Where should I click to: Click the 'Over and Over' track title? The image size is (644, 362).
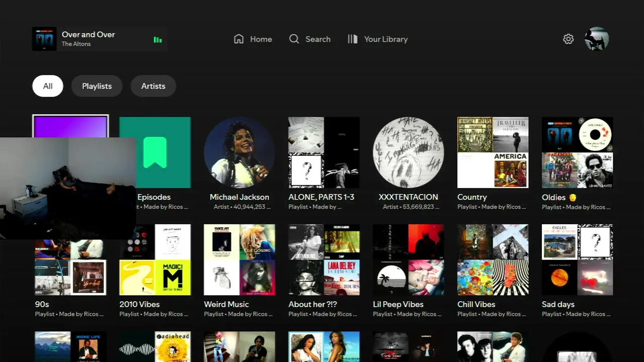tap(89, 34)
